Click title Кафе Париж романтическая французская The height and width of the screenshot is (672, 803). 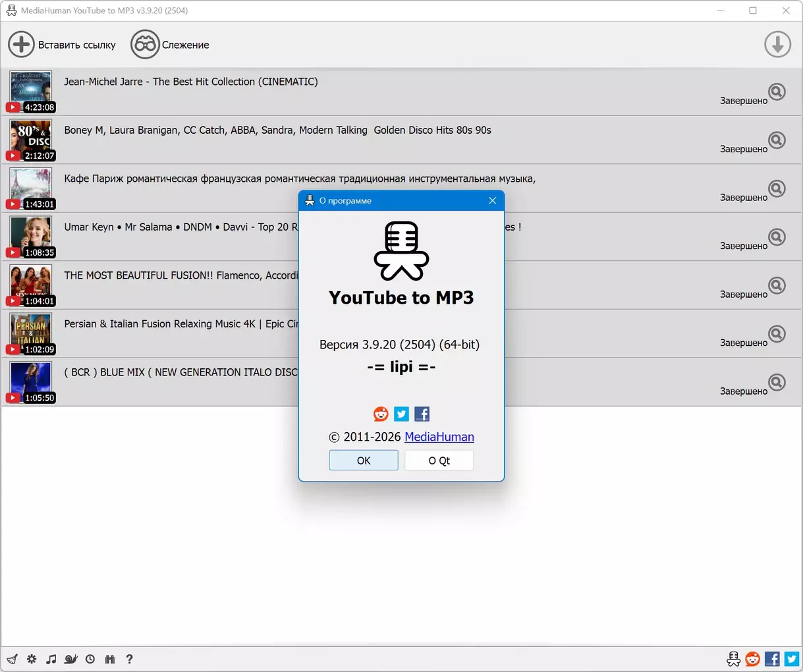click(x=300, y=179)
